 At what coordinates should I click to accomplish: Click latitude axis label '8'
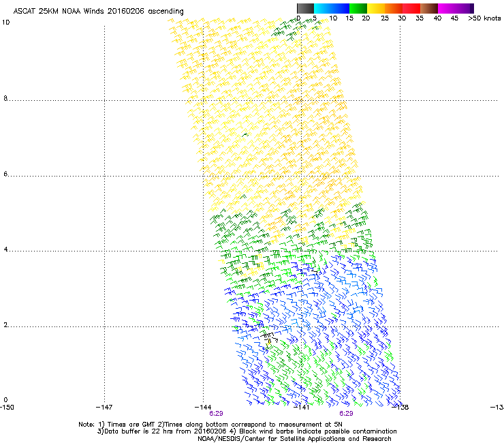[x=5, y=98]
